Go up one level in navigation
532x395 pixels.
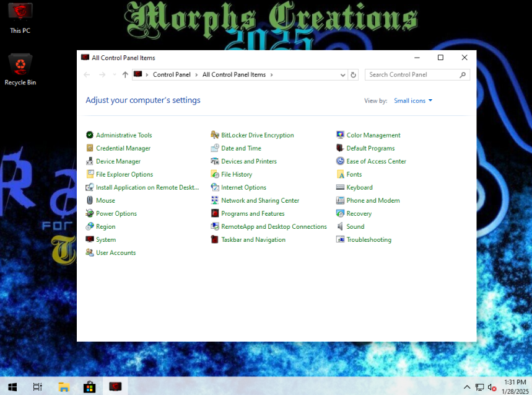(125, 74)
